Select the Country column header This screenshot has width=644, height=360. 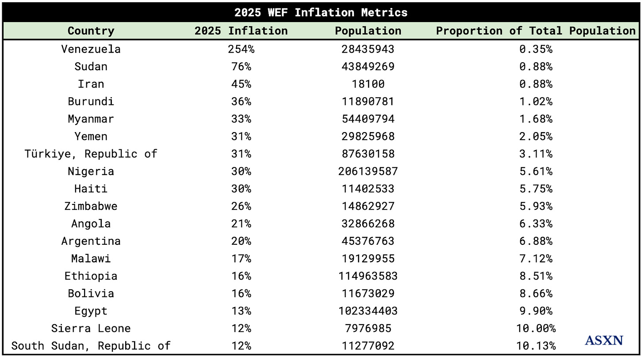91,31
